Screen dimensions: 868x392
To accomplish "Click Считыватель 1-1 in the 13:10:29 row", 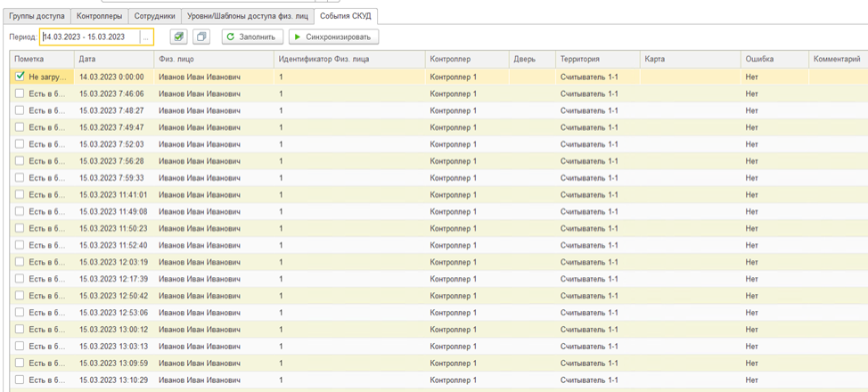I will pyautogui.click(x=588, y=380).
